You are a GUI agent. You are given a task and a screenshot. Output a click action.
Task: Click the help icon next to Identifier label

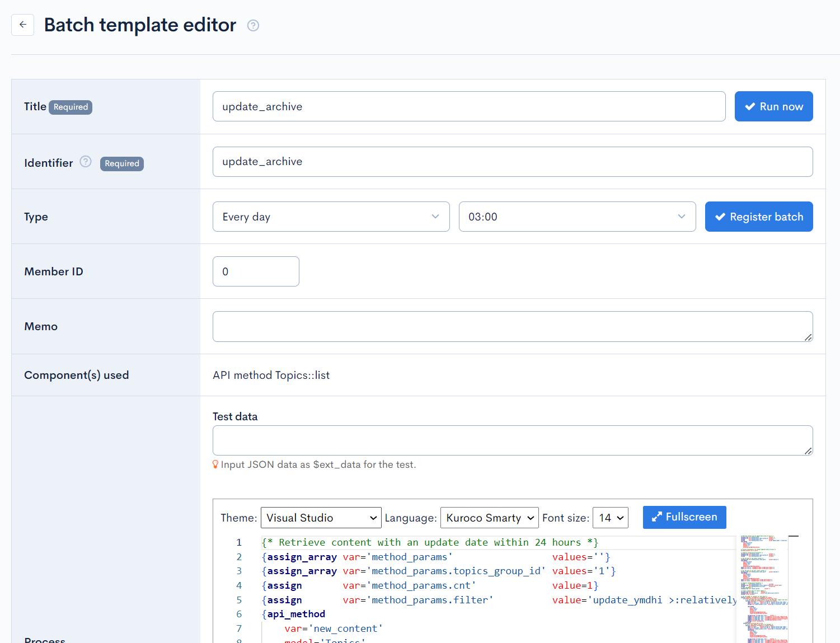click(x=85, y=161)
